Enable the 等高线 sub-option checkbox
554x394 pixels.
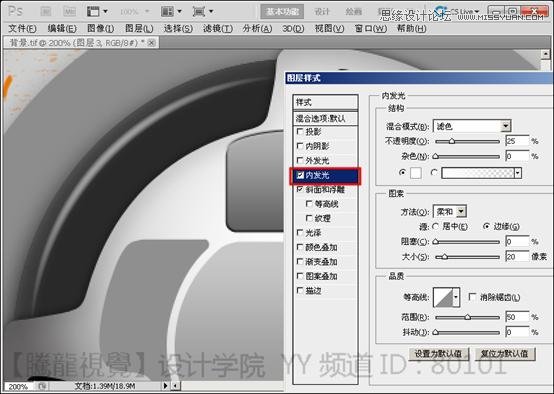tap(309, 204)
